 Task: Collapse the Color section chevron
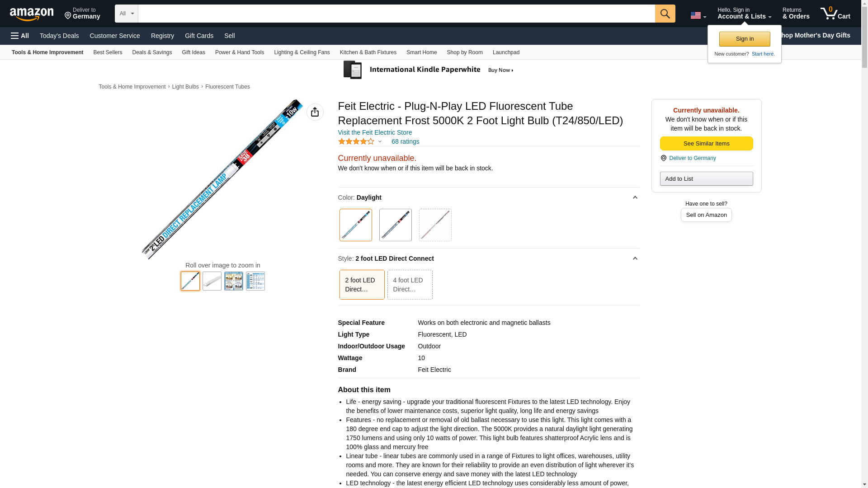tap(635, 197)
